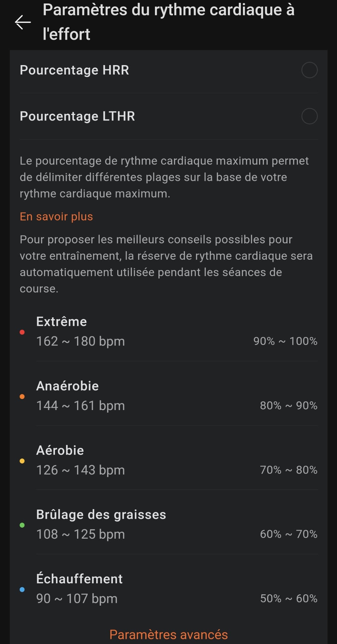Tap the blue Échauffement zone dot
The width and height of the screenshot is (337, 644).
(x=22, y=590)
